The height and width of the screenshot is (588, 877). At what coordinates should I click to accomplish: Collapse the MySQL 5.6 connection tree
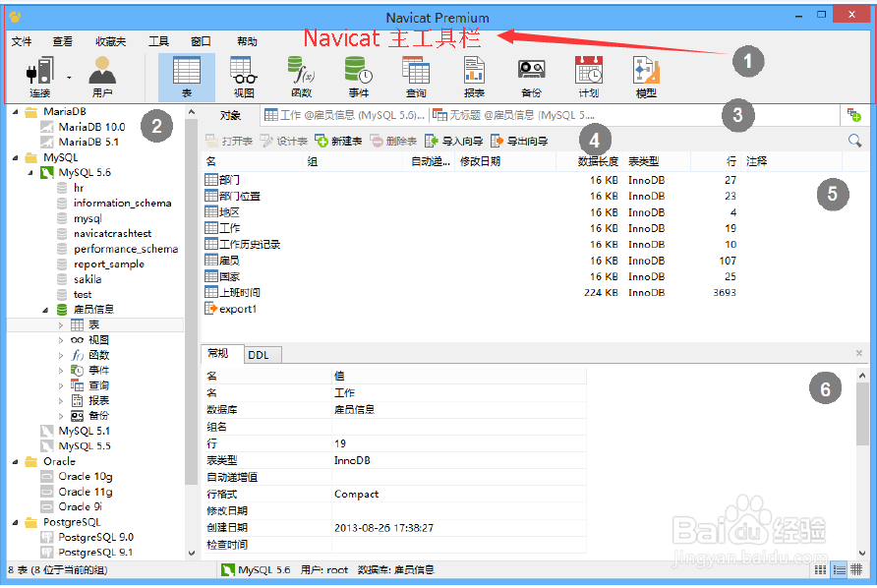32,173
